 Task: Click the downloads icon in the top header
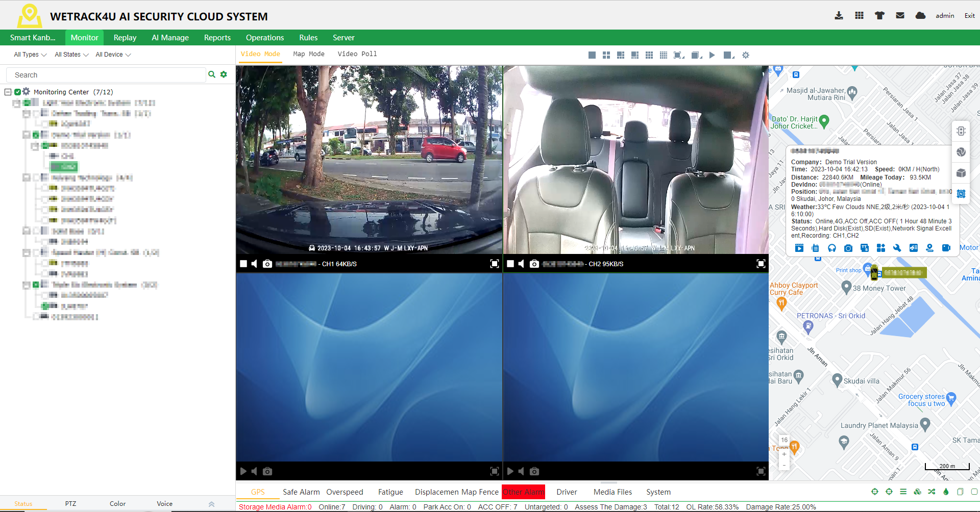[839, 15]
